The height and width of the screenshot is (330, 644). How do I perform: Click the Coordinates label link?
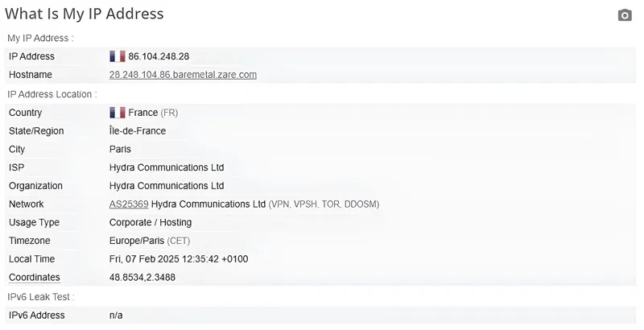(x=34, y=278)
